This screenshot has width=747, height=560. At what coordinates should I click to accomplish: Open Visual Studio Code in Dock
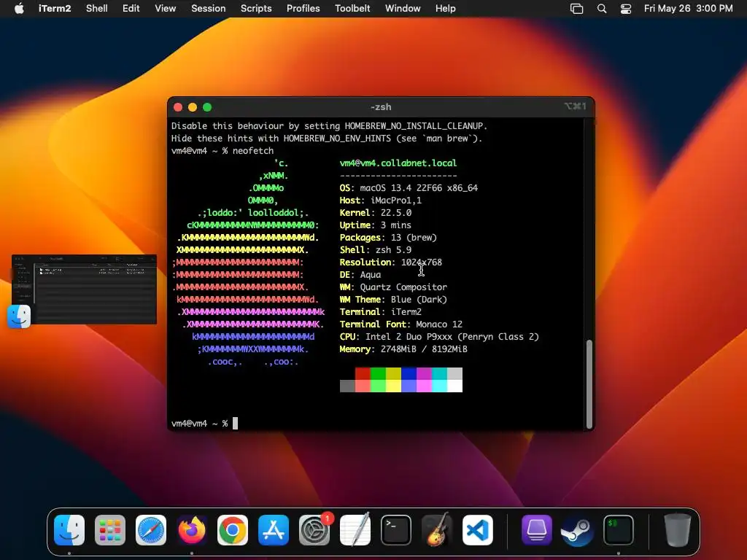pyautogui.click(x=478, y=529)
